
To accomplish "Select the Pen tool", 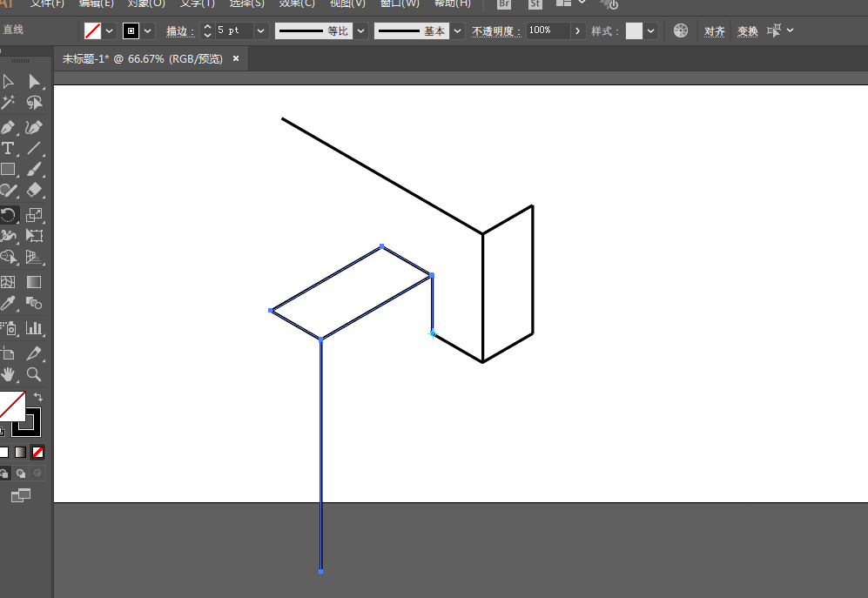I will pyautogui.click(x=9, y=127).
